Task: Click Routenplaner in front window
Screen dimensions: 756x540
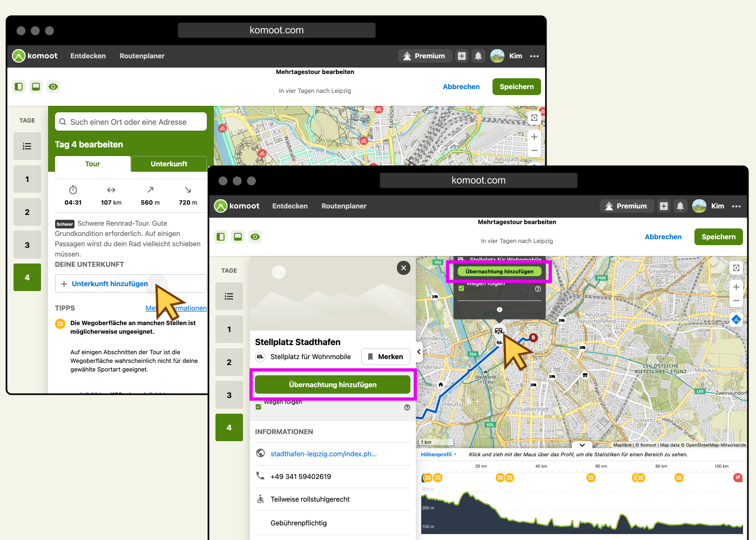Action: point(344,206)
